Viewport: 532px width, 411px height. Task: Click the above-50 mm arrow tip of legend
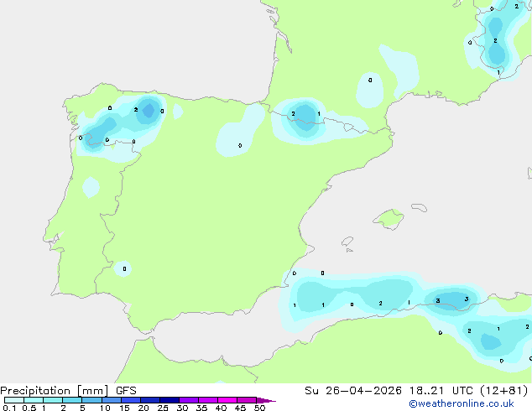pos(266,400)
